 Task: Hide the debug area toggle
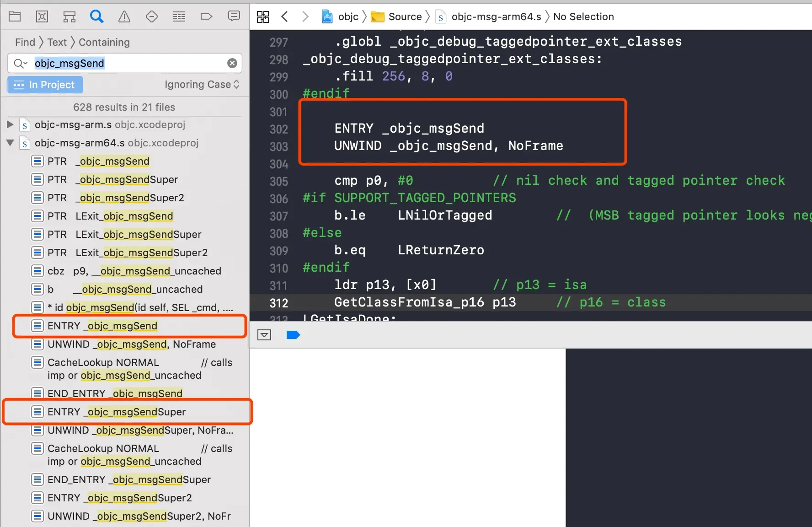pos(264,335)
